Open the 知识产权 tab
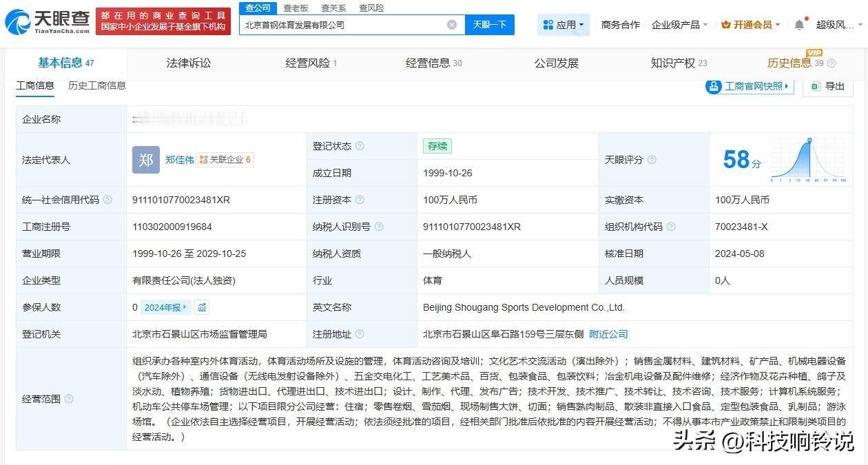868x465 pixels. (679, 63)
